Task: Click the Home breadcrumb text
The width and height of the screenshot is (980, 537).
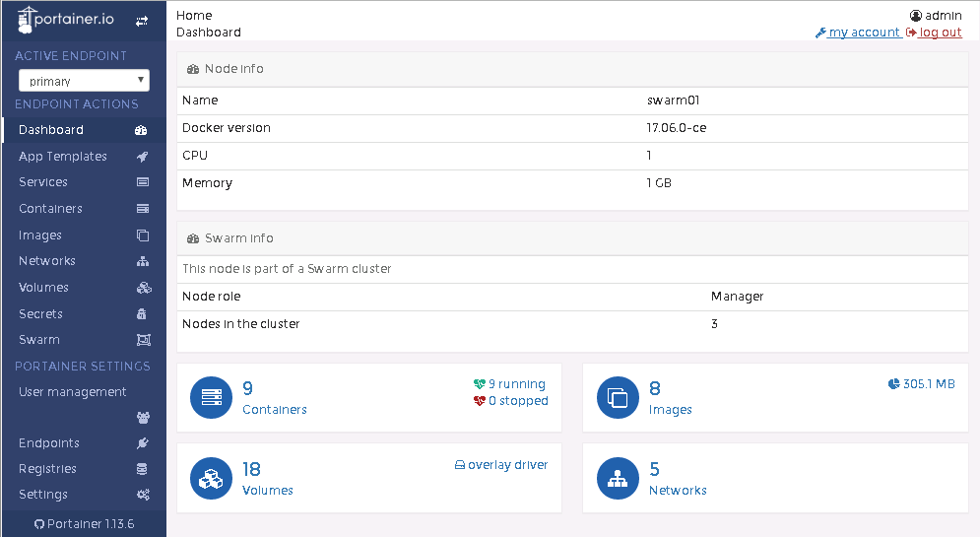Action: click(x=194, y=15)
